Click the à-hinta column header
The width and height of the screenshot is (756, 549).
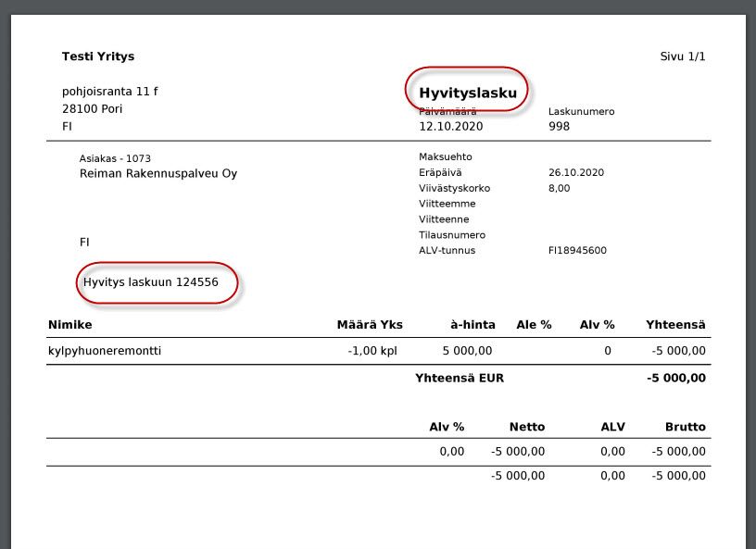point(472,325)
